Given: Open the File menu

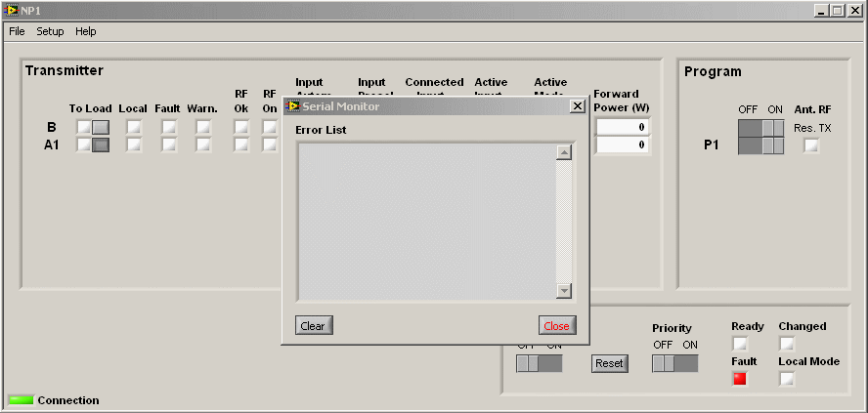Looking at the screenshot, I should coord(18,31).
